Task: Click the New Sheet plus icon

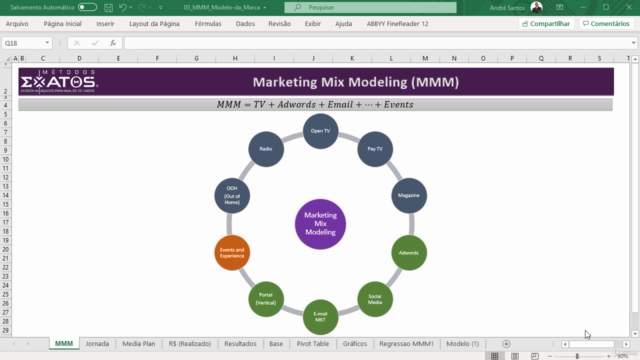Action: tap(506, 344)
